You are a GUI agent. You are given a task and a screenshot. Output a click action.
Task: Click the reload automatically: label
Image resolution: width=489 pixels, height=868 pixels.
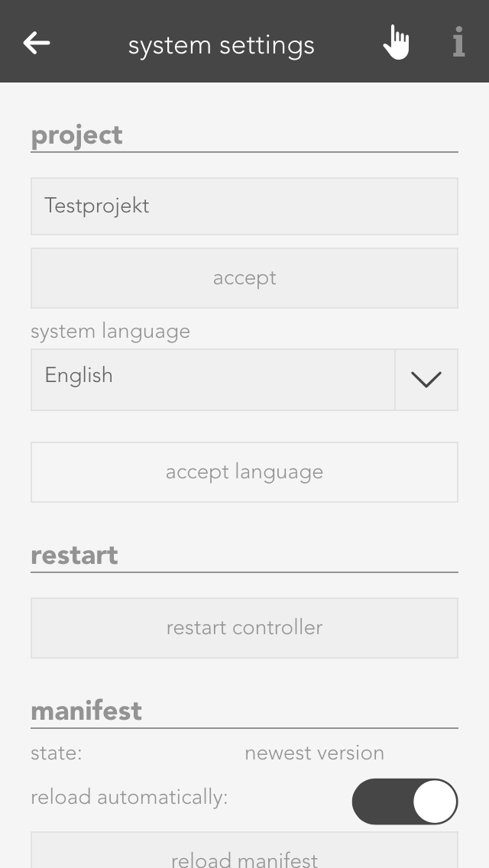129,798
